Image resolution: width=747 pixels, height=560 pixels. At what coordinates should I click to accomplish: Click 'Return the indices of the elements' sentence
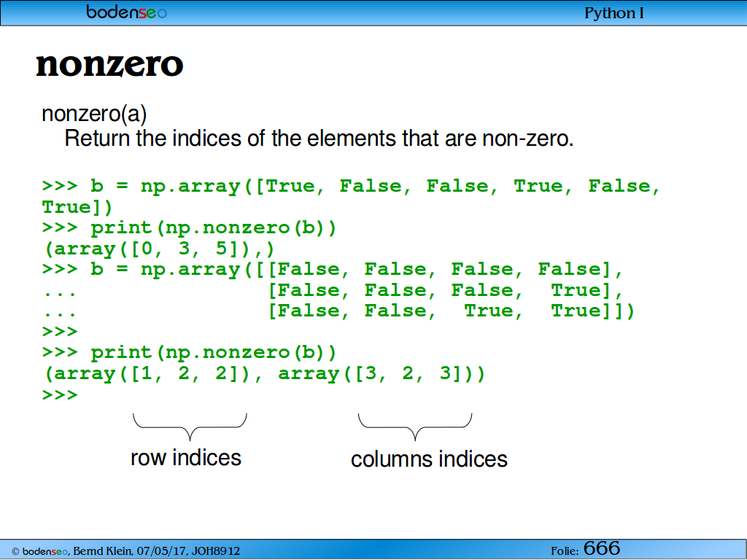click(x=319, y=139)
